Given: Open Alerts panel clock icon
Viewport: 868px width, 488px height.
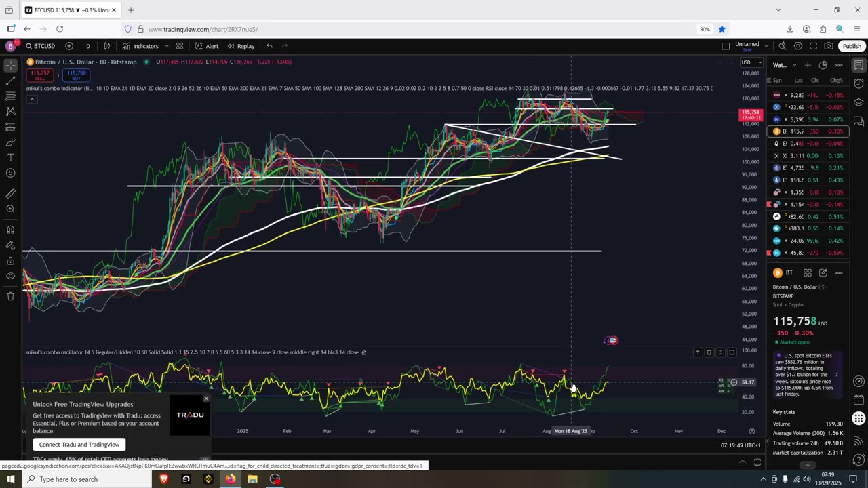Looking at the screenshot, I should click(x=859, y=84).
